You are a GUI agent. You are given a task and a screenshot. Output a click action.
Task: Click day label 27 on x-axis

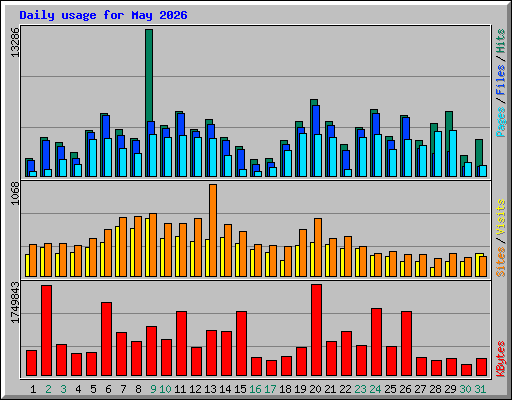coord(420,389)
